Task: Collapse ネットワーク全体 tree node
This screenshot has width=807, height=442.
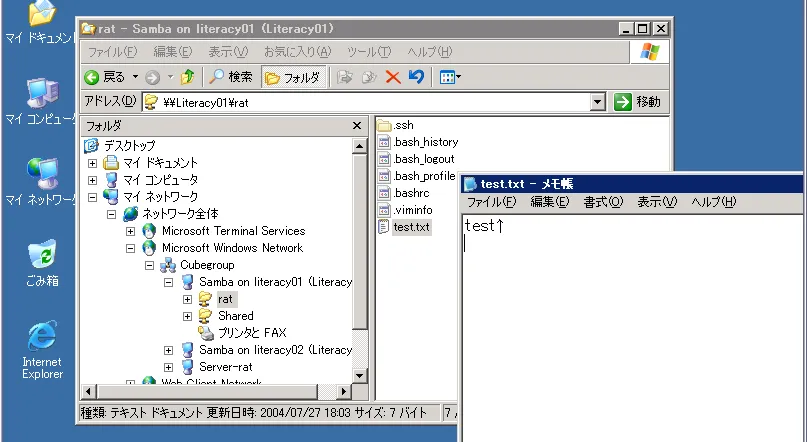Action: pos(112,215)
